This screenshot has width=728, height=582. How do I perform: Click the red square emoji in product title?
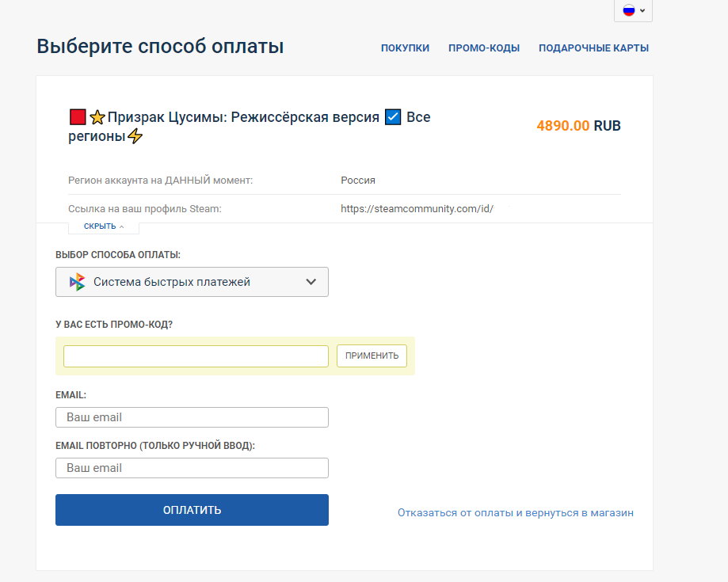click(x=78, y=117)
